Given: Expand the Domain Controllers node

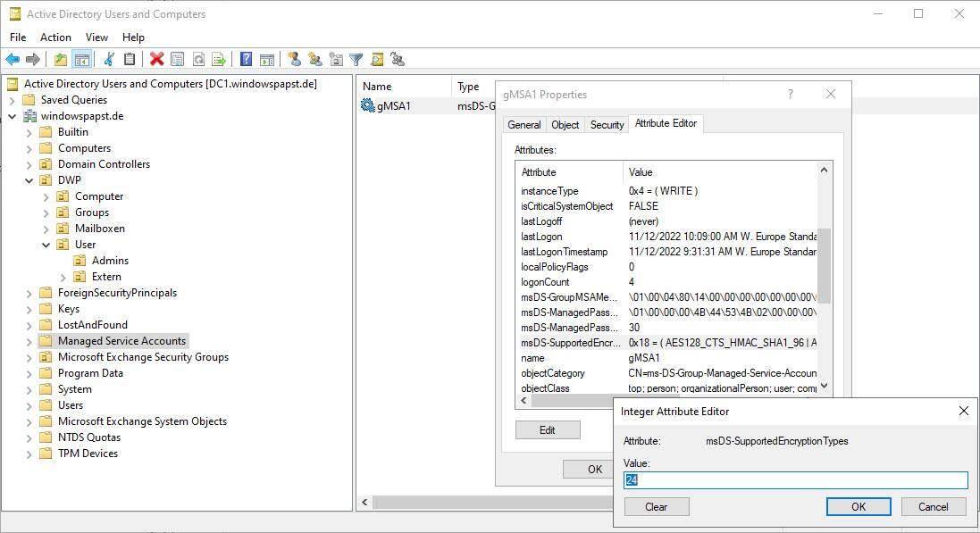Looking at the screenshot, I should pyautogui.click(x=29, y=164).
